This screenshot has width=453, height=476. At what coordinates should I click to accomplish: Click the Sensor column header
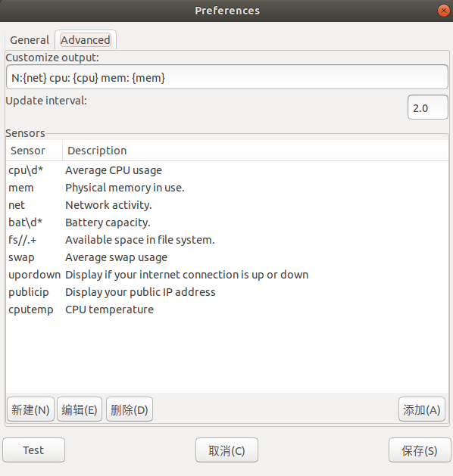[x=34, y=151]
